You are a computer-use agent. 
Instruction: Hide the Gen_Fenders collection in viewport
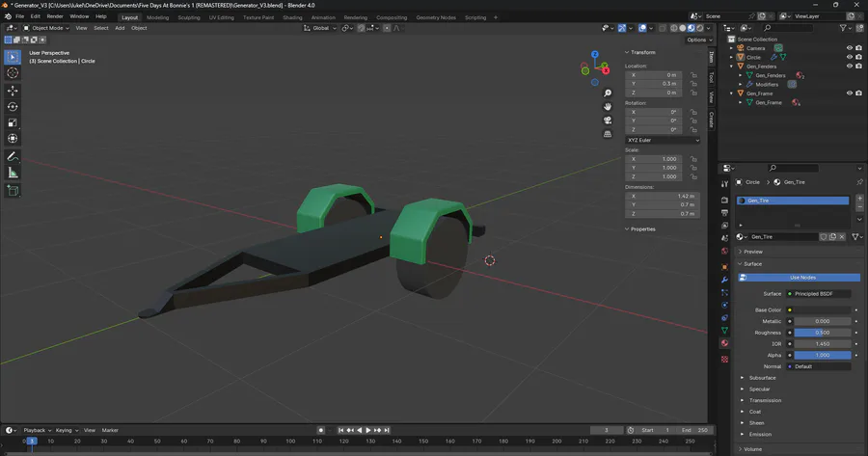tap(849, 66)
